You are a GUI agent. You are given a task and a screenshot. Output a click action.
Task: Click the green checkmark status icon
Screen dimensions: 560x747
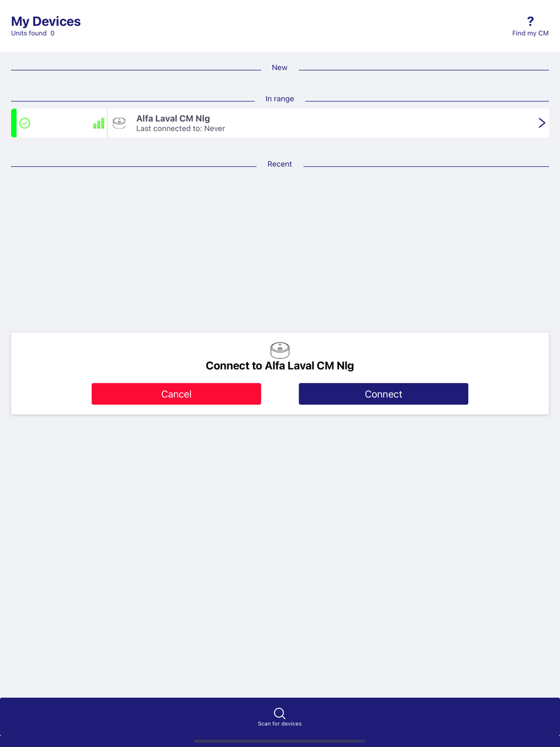click(25, 123)
